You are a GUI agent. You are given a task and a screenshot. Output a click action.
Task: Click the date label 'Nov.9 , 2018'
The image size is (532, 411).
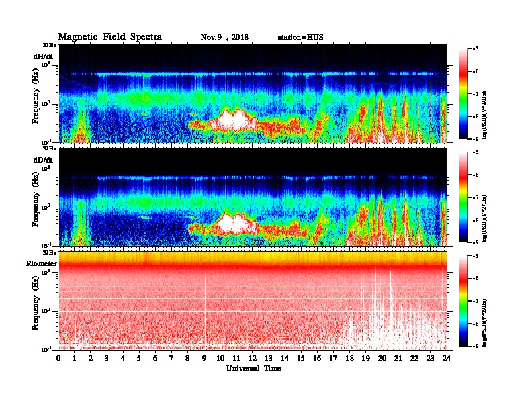pos(224,38)
